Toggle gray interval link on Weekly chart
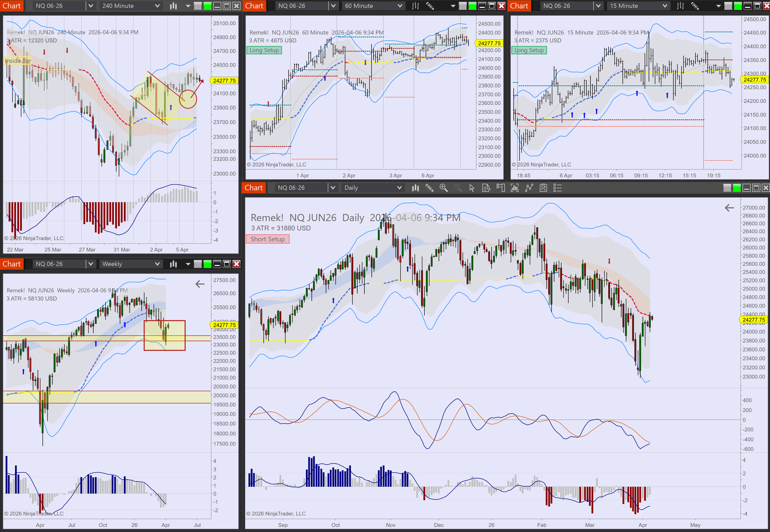Screen dimensions: 770x532 pyautogui.click(x=198, y=264)
